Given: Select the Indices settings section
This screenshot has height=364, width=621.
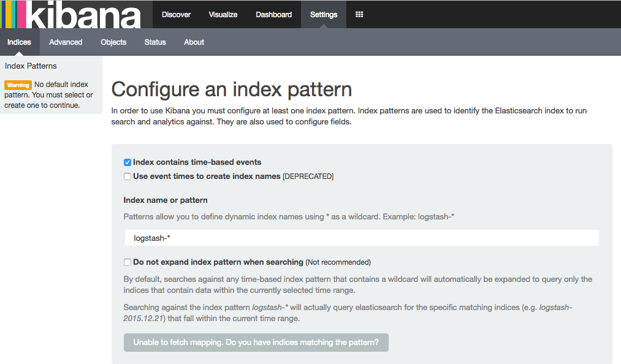Looking at the screenshot, I should [x=20, y=42].
